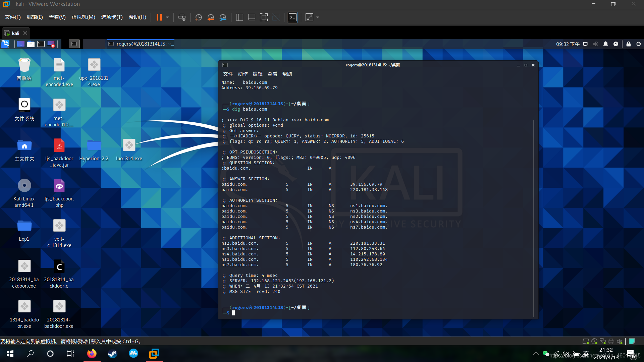Open the snapshot manager
Viewport: 644px width, 362px height.
point(223,17)
